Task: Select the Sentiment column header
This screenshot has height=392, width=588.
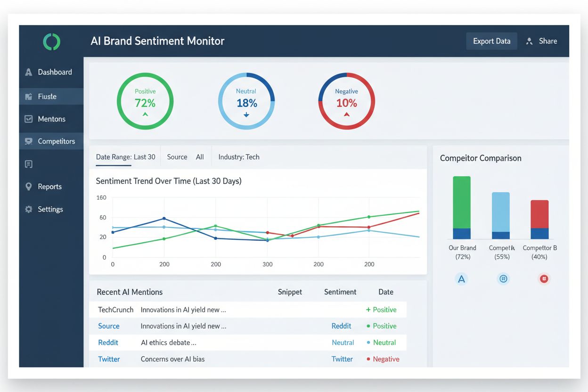Action: click(340, 292)
